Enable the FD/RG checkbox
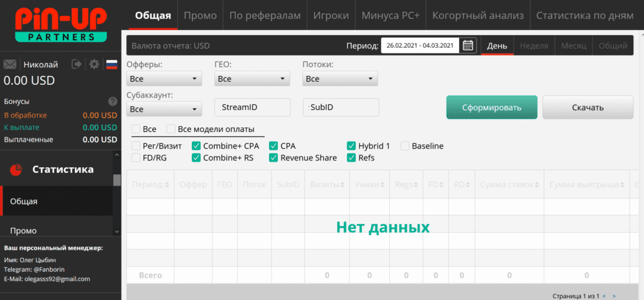 point(136,157)
